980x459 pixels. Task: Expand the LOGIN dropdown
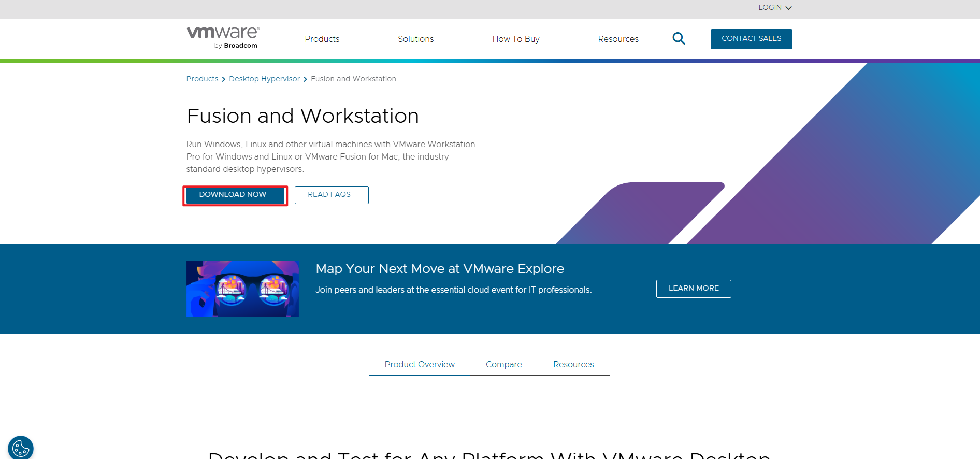pos(775,8)
